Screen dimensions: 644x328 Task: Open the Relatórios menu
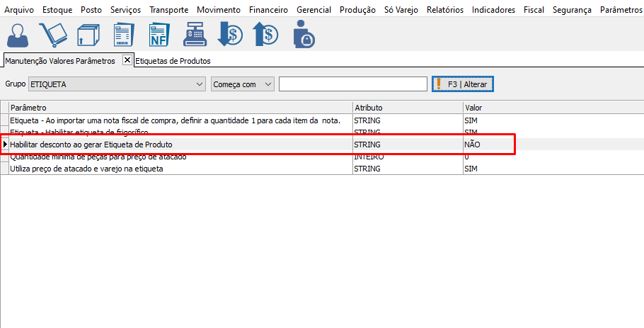tap(445, 10)
